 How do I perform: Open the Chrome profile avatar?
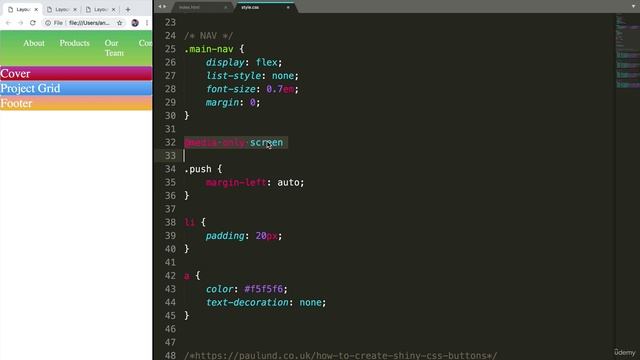pos(135,23)
